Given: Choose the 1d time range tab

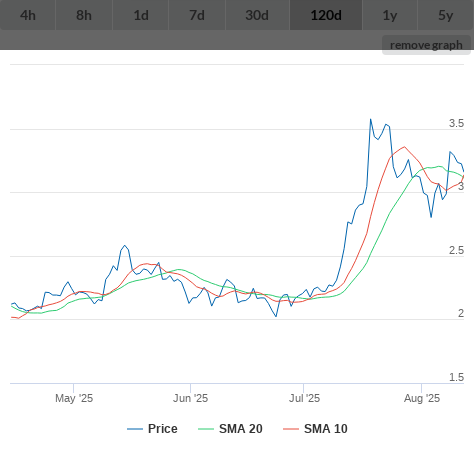Looking at the screenshot, I should 141,15.
